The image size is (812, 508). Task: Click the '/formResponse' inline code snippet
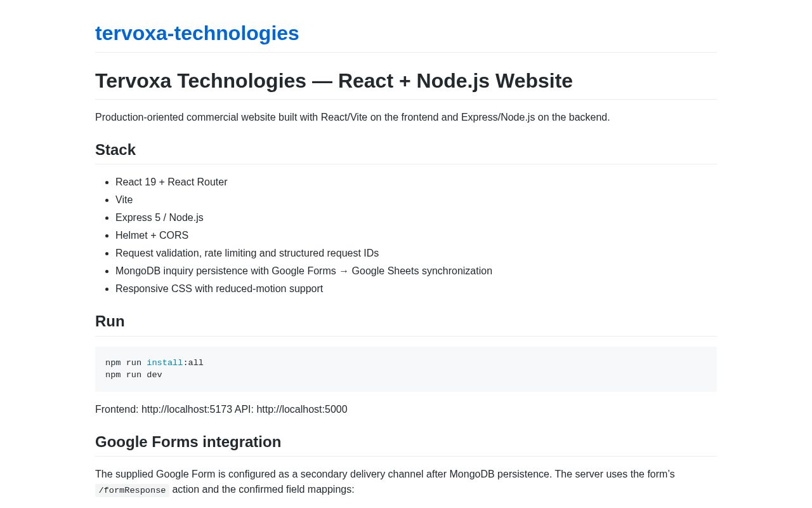(x=132, y=490)
